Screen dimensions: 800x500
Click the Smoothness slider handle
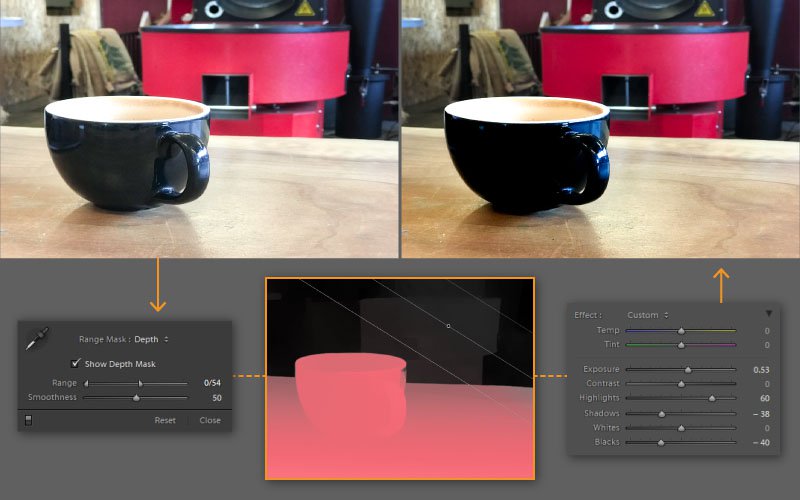(136, 398)
